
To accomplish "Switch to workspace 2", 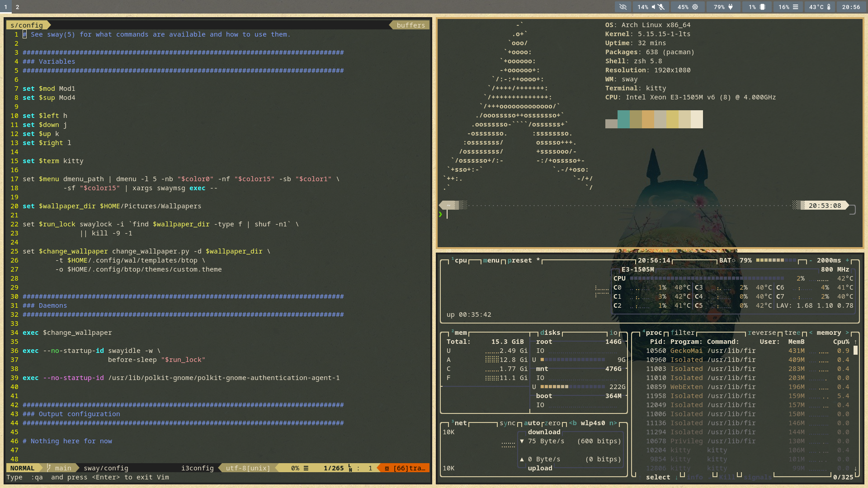I will point(17,7).
